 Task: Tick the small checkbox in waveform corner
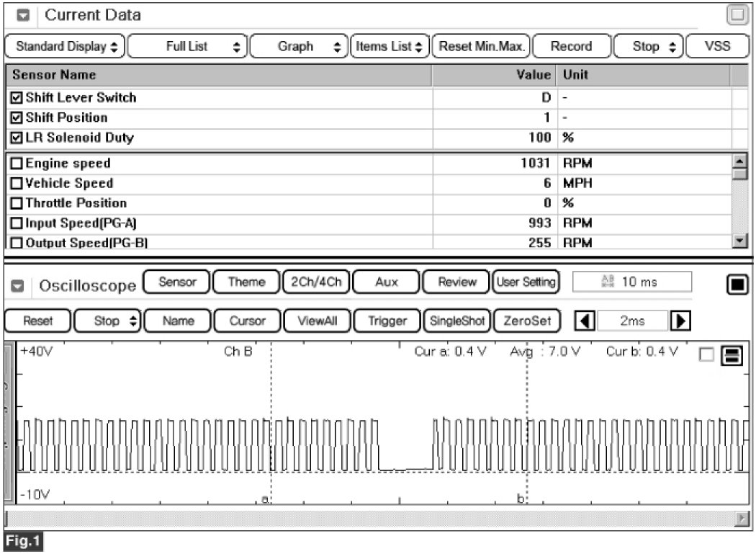pyautogui.click(x=707, y=355)
